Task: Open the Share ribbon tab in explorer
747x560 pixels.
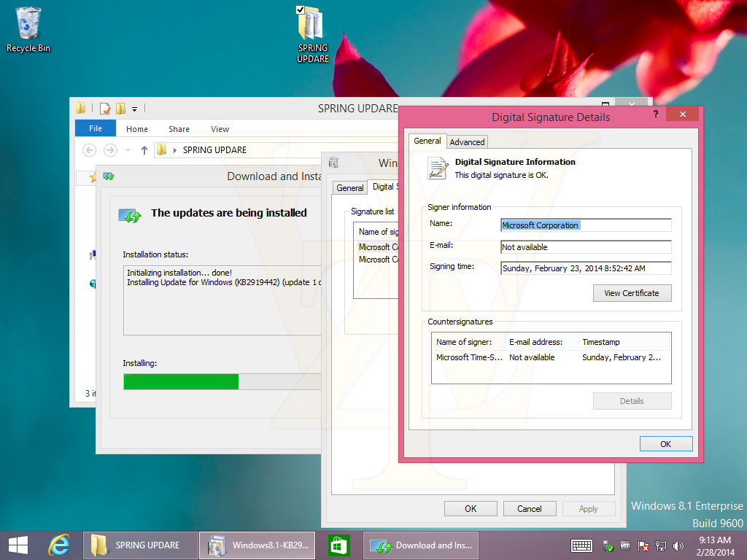Action: (179, 129)
